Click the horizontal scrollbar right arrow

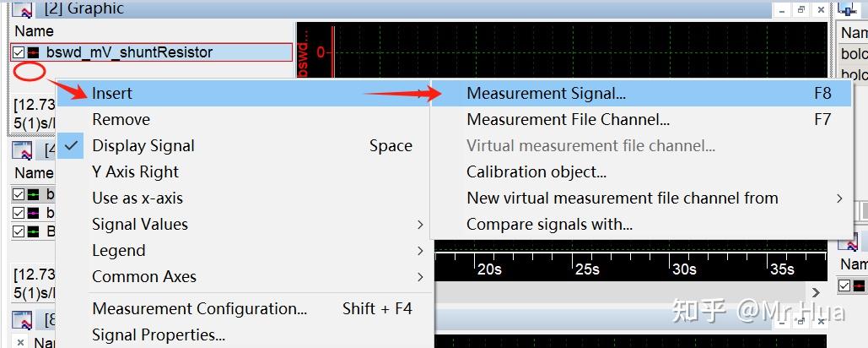pyautogui.click(x=816, y=292)
